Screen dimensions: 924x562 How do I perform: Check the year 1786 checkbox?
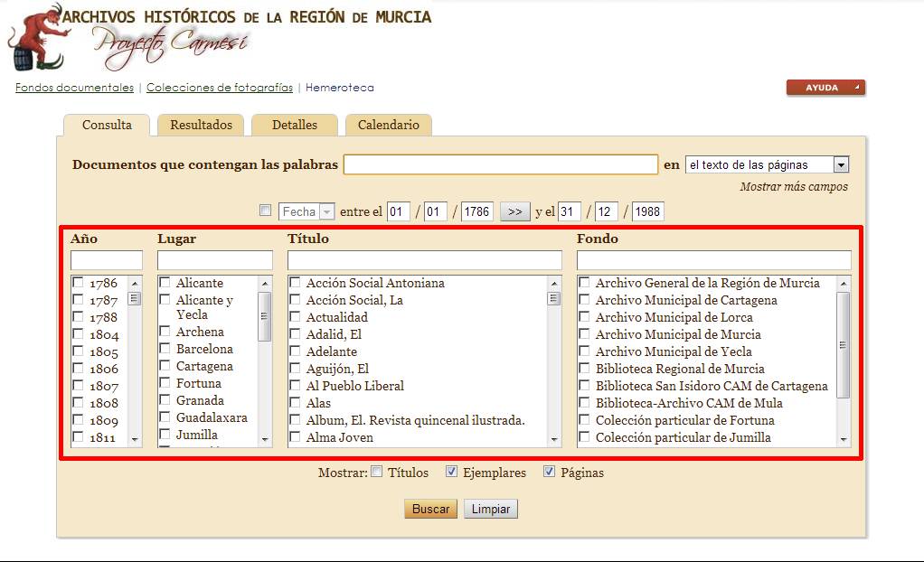(78, 282)
